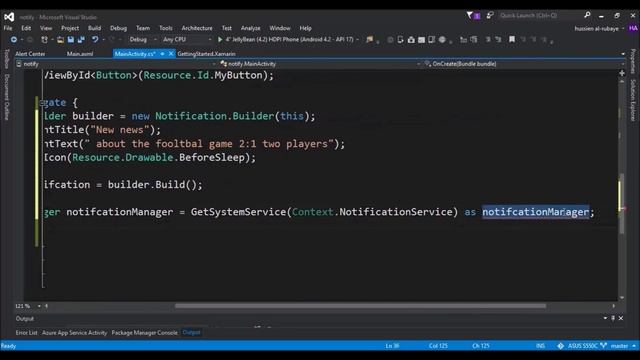Click the green Start debugging arrow

[x=220, y=40]
